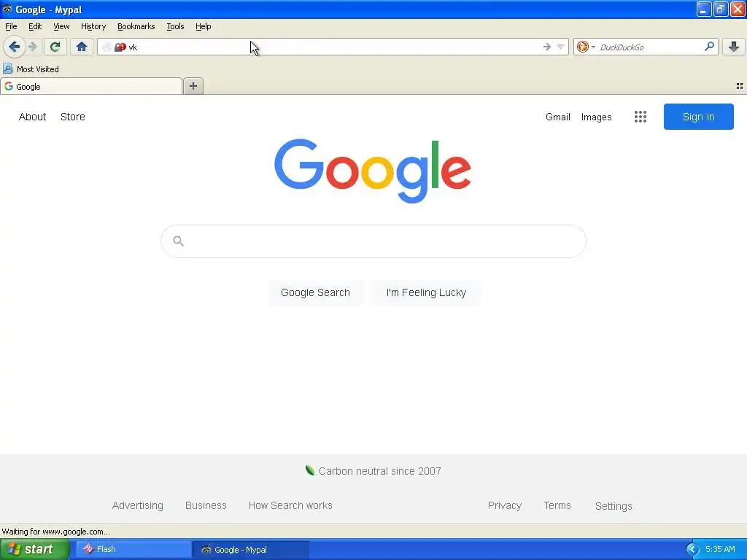Screen dimensions: 747x560
Task: Click the Go arrow in the address bar
Action: (547, 47)
